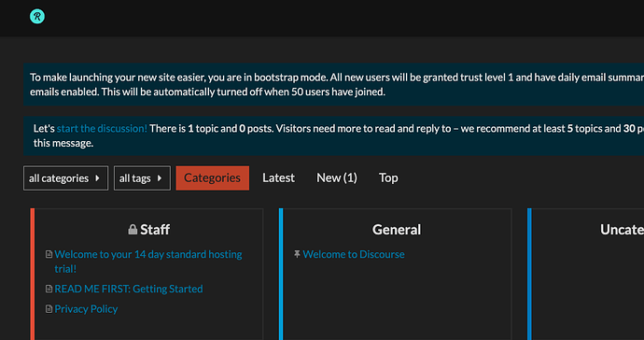Open the all tags dropdown
The image size is (644, 340).
pos(142,178)
